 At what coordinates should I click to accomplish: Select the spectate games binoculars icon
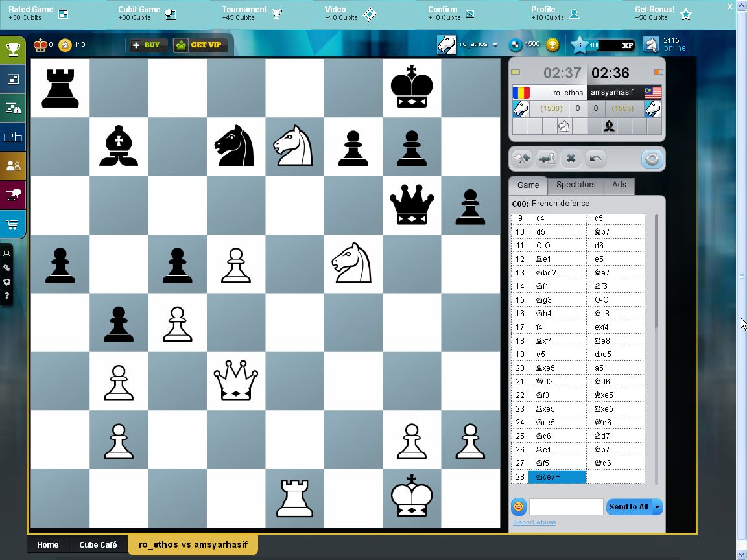click(x=13, y=108)
